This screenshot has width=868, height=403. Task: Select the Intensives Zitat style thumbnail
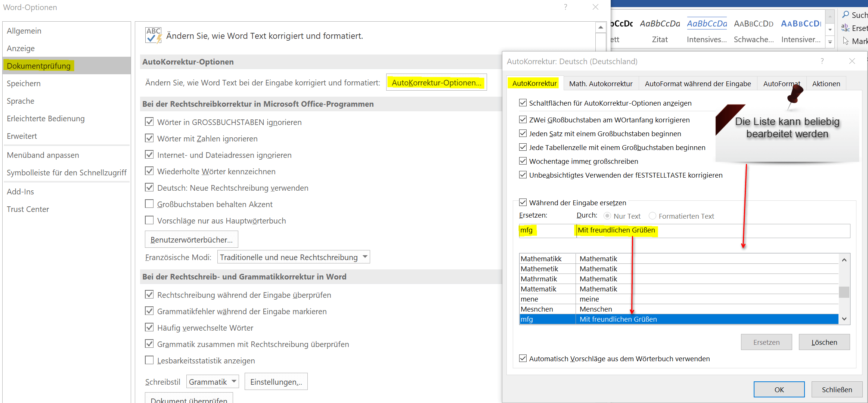[x=707, y=31]
